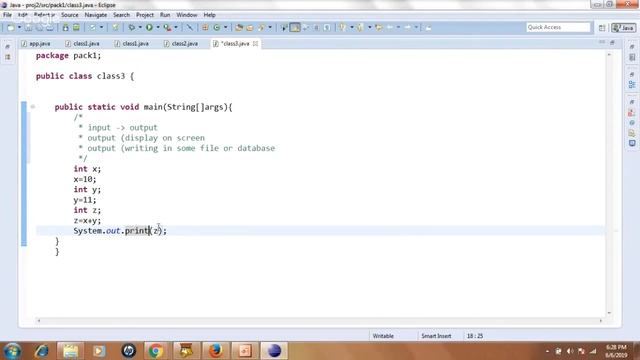Open the Run menu

point(165,15)
